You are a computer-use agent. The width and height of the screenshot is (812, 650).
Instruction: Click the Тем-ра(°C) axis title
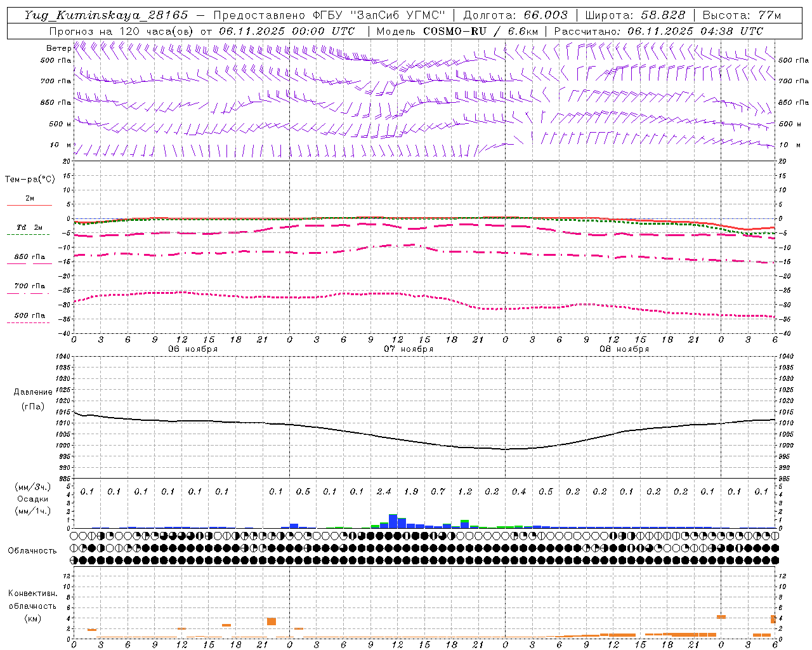[30, 179]
